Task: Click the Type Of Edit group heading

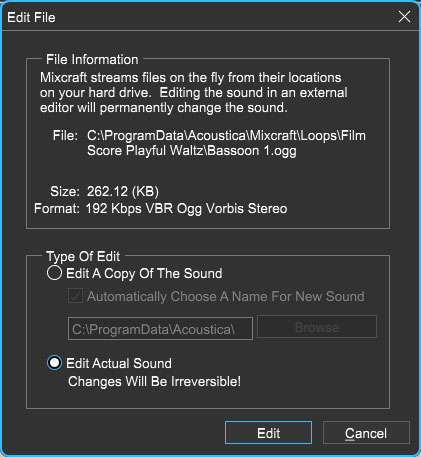Action: [x=83, y=256]
